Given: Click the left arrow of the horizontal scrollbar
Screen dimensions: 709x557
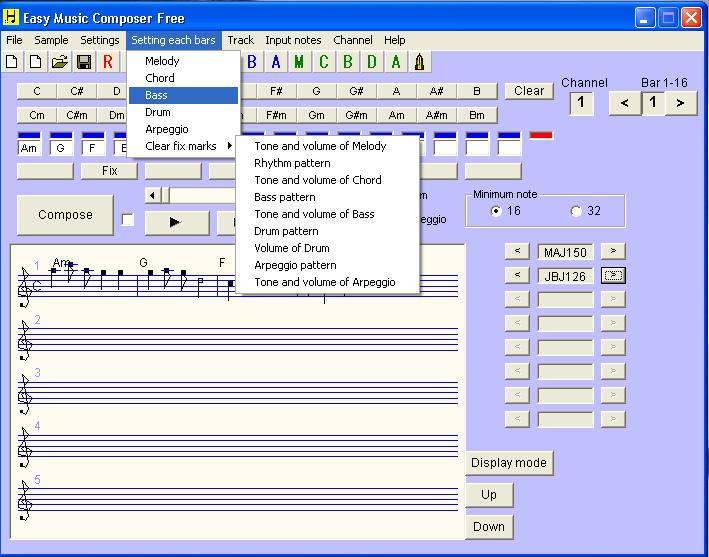Looking at the screenshot, I should click(153, 196).
